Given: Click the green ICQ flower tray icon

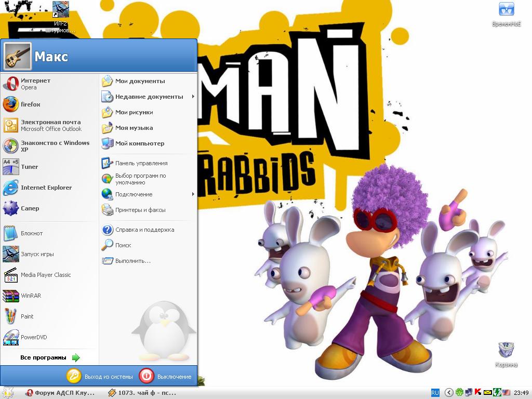Looking at the screenshot, I should [459, 393].
